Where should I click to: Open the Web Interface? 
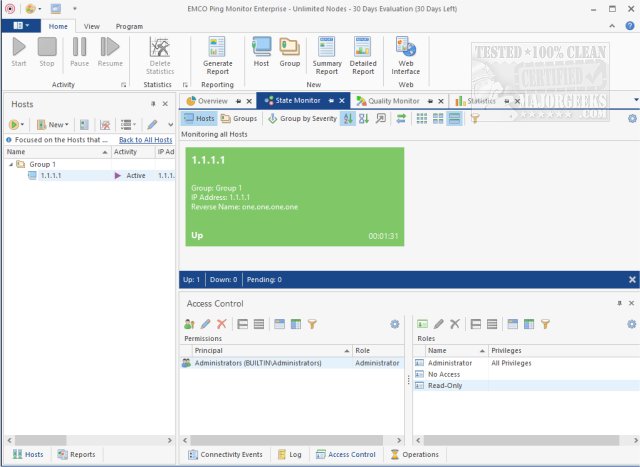(x=406, y=56)
